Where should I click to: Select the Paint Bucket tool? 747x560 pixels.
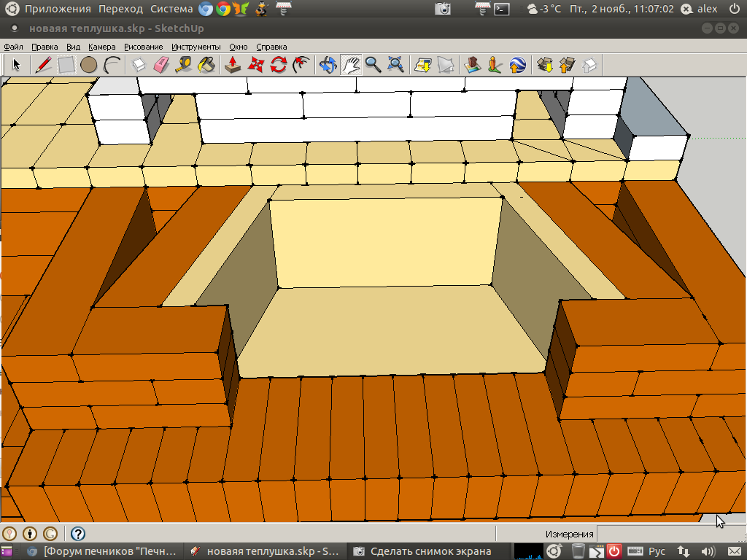[206, 65]
